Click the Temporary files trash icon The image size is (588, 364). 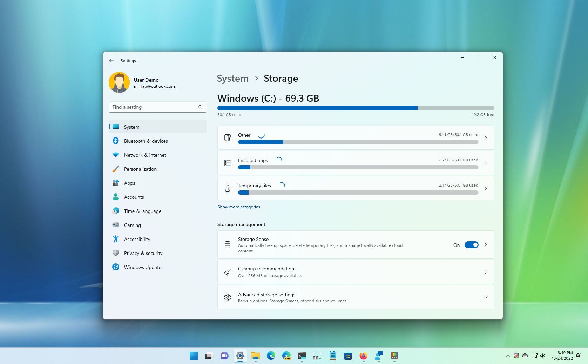228,188
